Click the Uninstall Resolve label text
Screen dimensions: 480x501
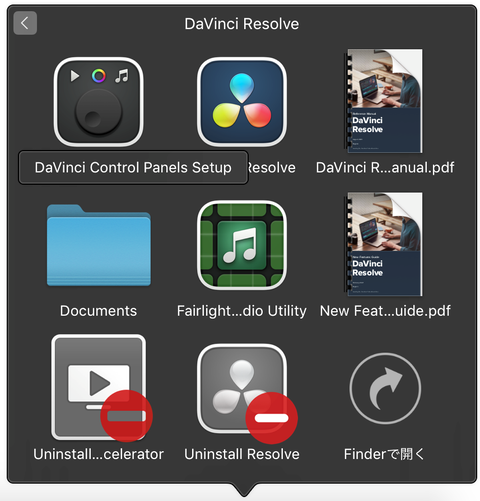pos(242,454)
